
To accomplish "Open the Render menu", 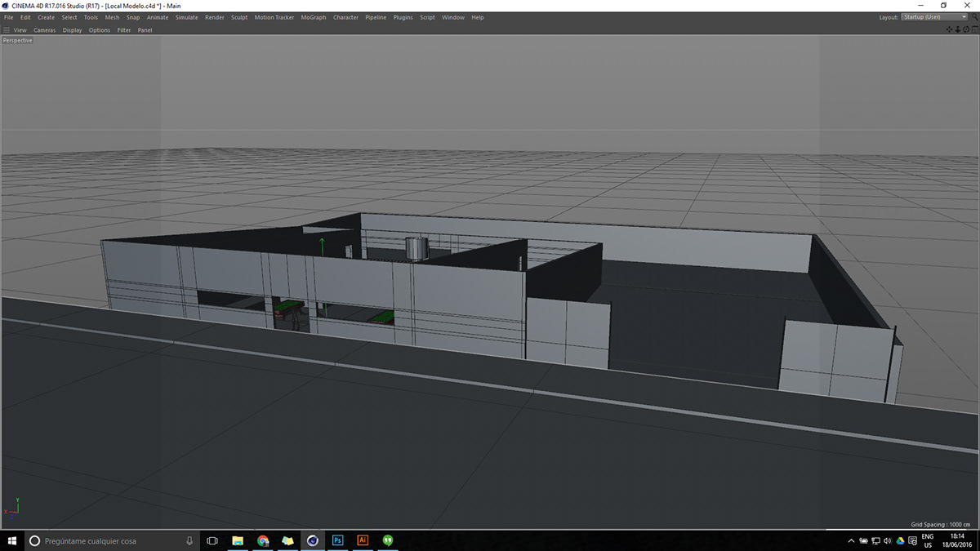I will [x=214, y=17].
